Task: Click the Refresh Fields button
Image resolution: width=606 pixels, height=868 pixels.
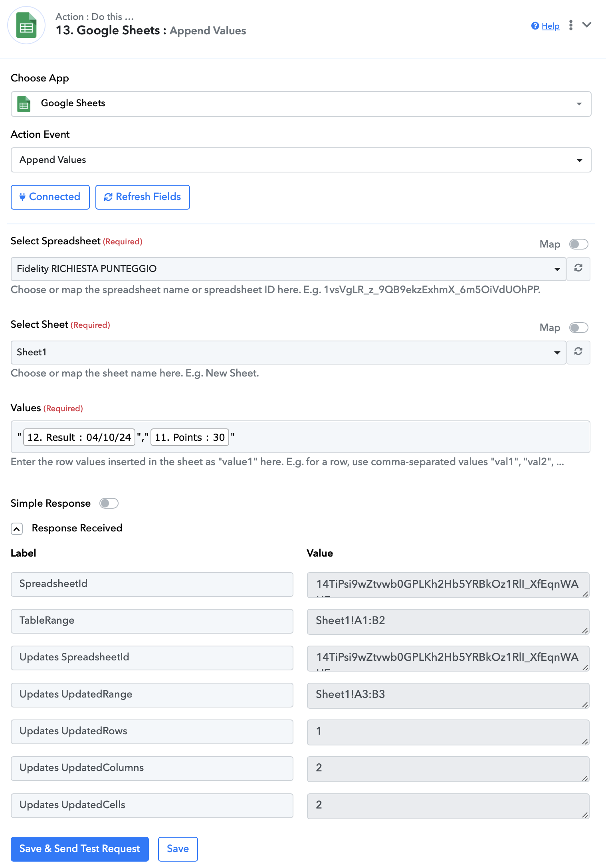Action: pyautogui.click(x=143, y=197)
